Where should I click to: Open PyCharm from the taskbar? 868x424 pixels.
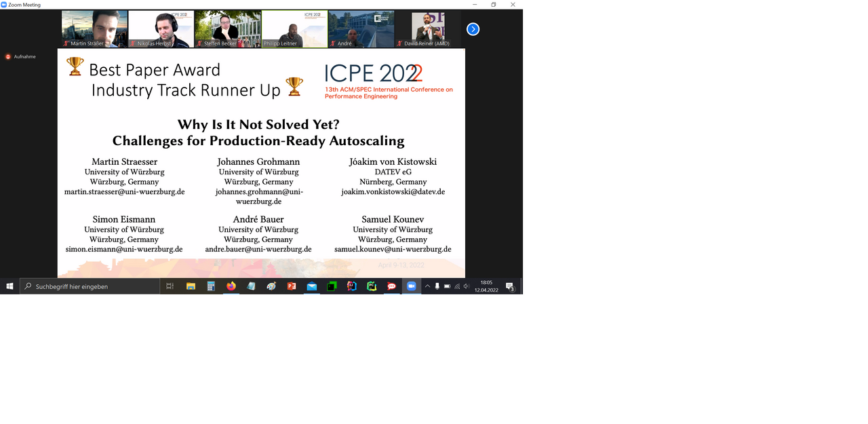pos(372,286)
